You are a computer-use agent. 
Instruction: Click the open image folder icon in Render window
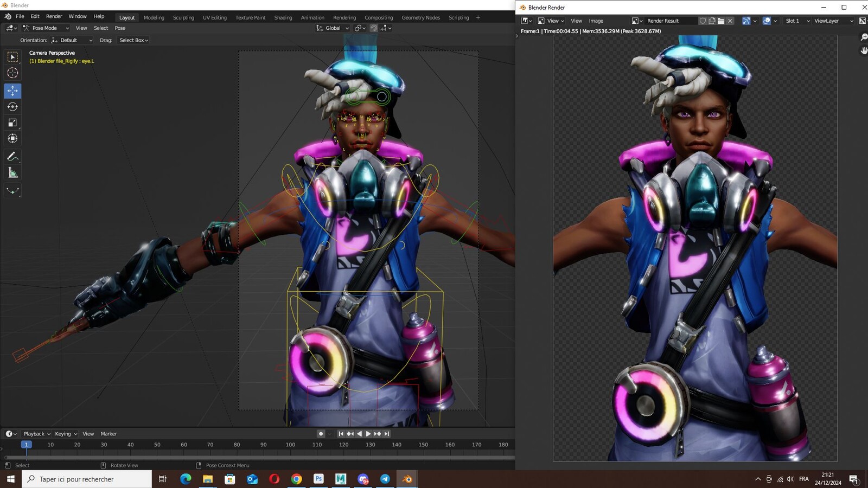721,21
